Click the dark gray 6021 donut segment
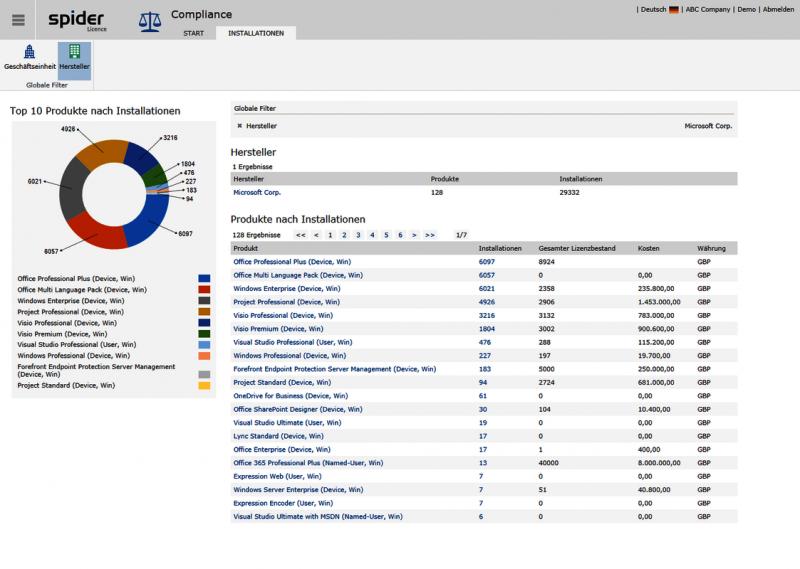The width and height of the screenshot is (800, 569). point(71,188)
